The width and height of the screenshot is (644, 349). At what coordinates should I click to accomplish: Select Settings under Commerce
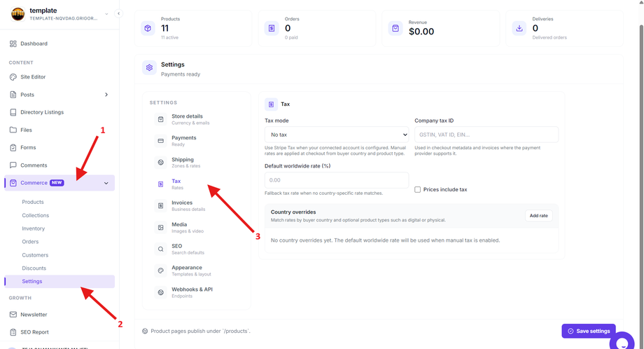[x=59, y=281]
